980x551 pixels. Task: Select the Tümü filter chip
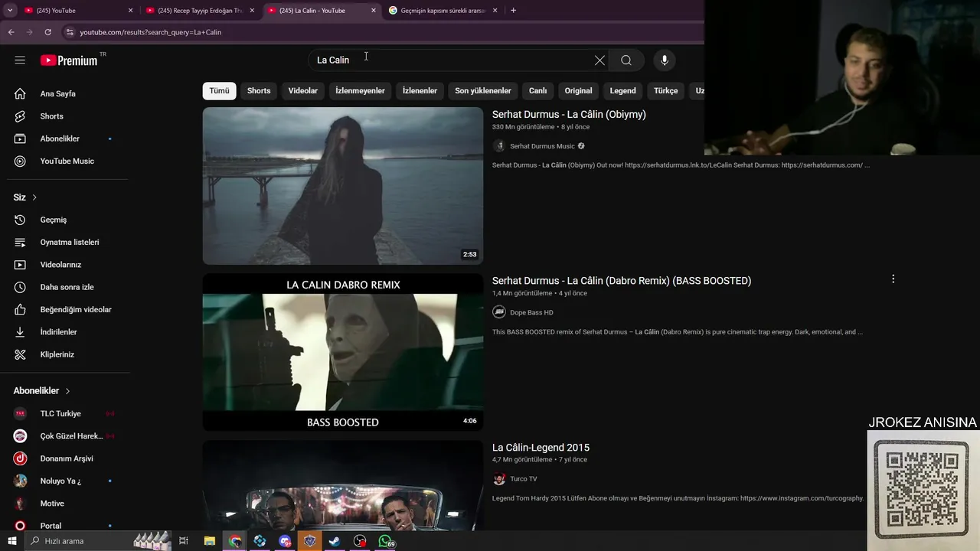pyautogui.click(x=219, y=90)
